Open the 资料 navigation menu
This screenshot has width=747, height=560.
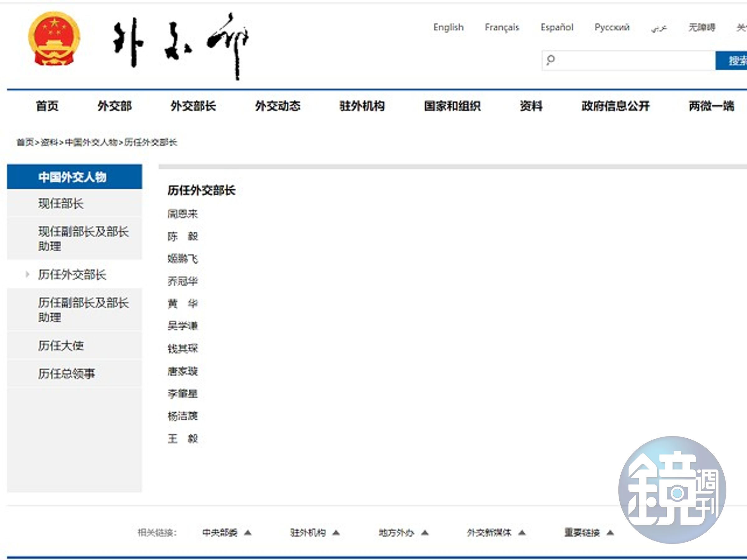tap(531, 106)
